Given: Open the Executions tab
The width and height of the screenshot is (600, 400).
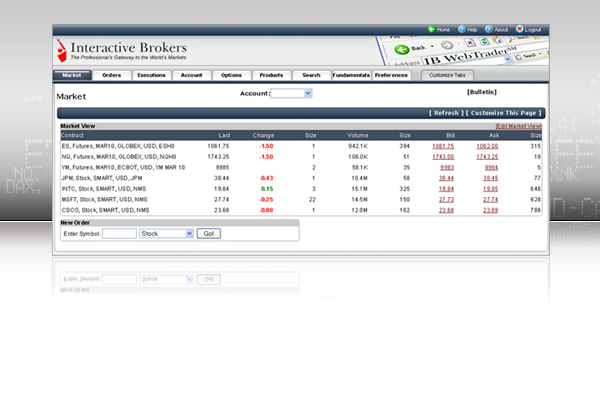Looking at the screenshot, I should [152, 75].
